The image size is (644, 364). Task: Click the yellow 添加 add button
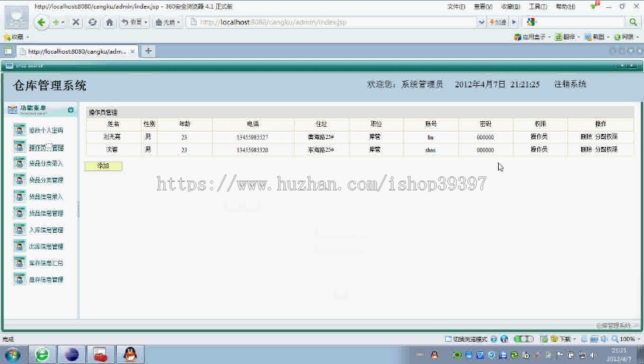[103, 166]
